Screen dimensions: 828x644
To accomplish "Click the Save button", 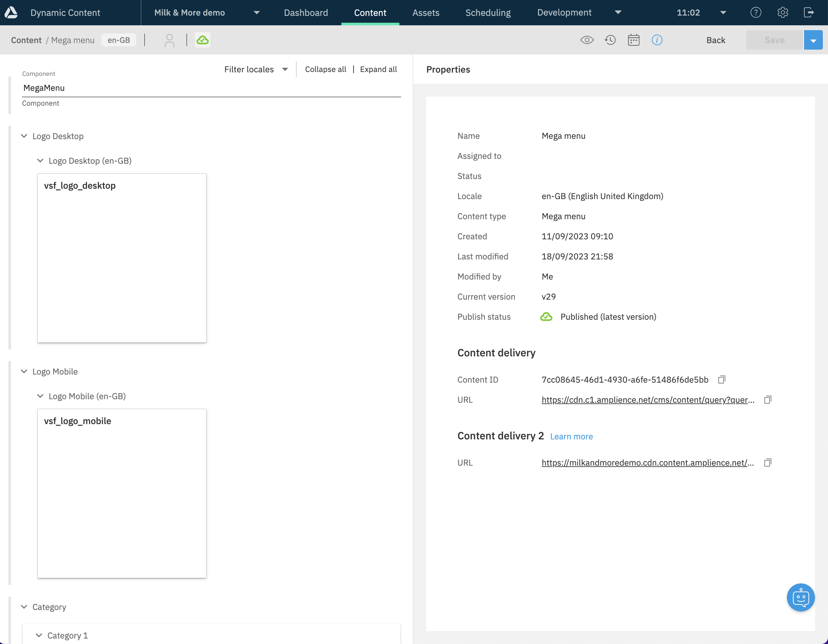I will (774, 39).
